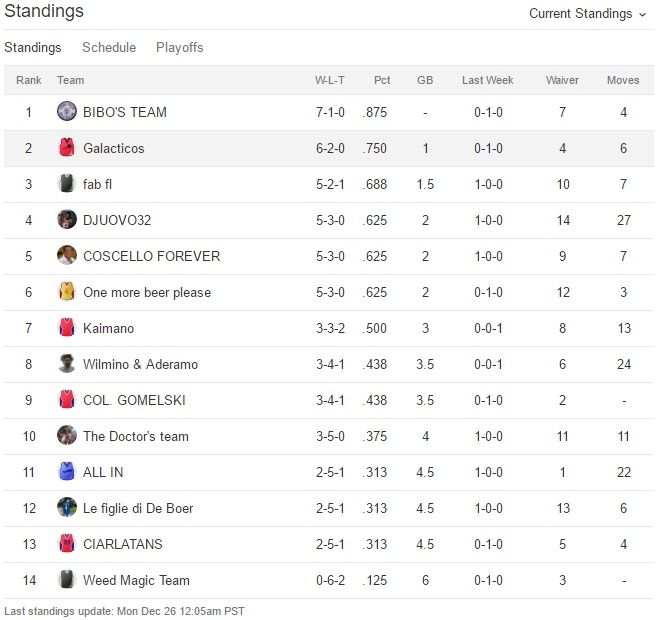Click Le figlie di De Boer avatar
Image resolution: width=658 pixels, height=620 pixels.
(67, 508)
